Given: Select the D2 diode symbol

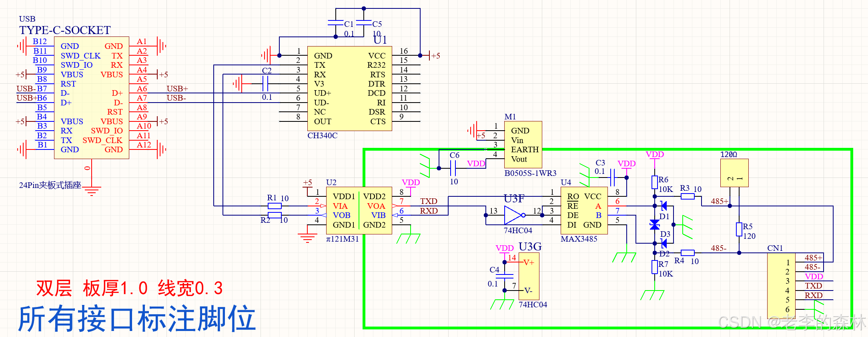Looking at the screenshot, I should click(x=664, y=243).
